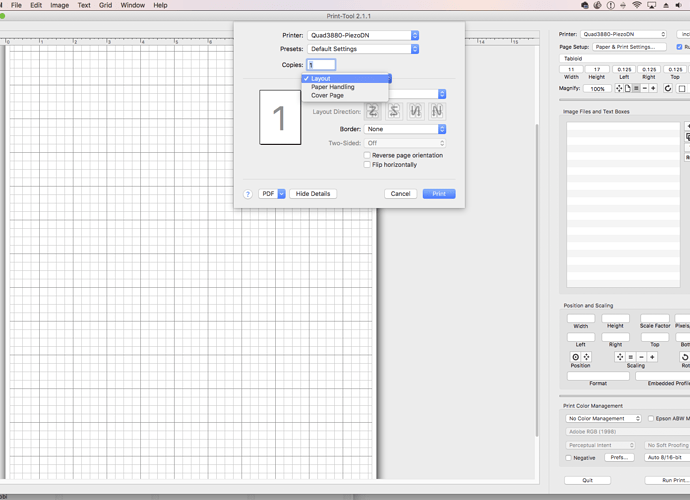This screenshot has height=500, width=690.
Task: Toggle the Negative checkbox
Action: pos(568,458)
